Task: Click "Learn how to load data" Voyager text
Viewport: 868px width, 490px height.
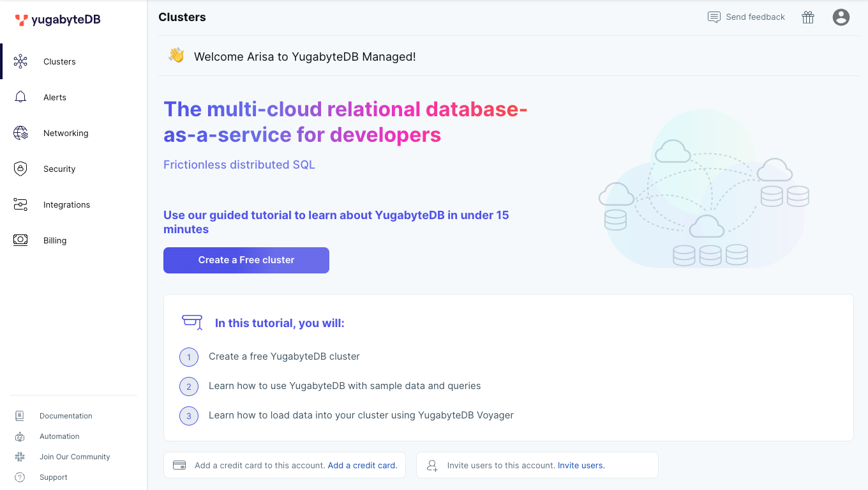Action: click(x=361, y=415)
